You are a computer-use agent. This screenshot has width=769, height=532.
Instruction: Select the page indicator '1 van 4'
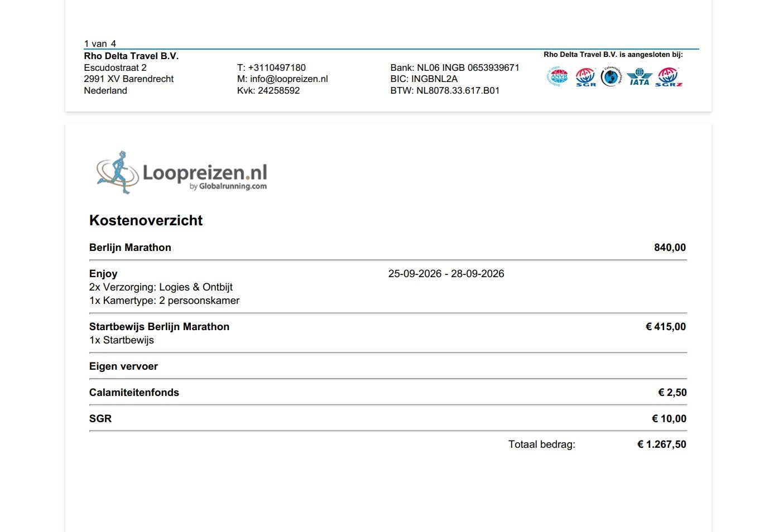click(x=100, y=43)
